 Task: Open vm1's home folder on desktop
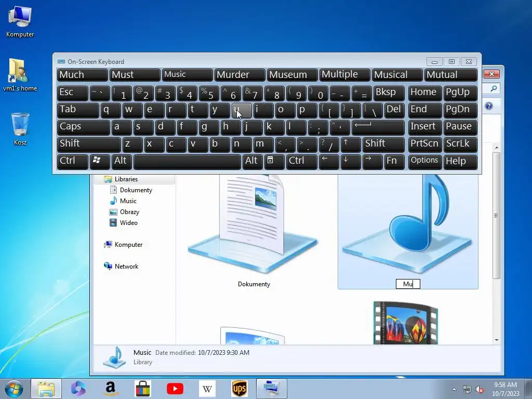coord(20,75)
